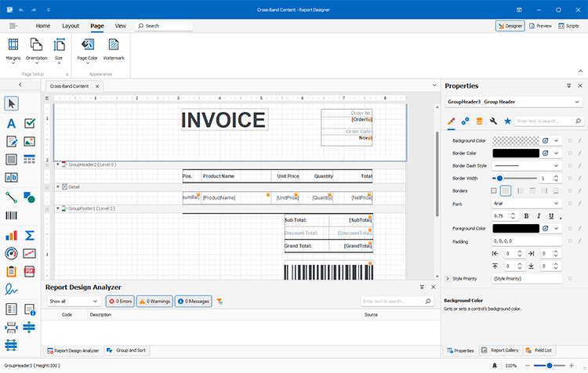Expand the Style Priority property
The height and width of the screenshot is (373, 588).
pyautogui.click(x=448, y=278)
